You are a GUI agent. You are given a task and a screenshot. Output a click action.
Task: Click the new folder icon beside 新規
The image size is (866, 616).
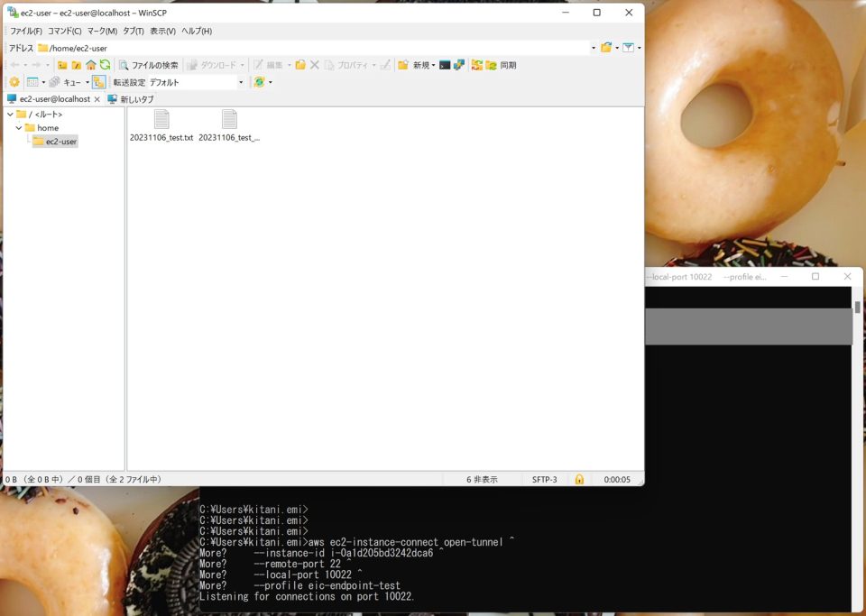point(403,65)
